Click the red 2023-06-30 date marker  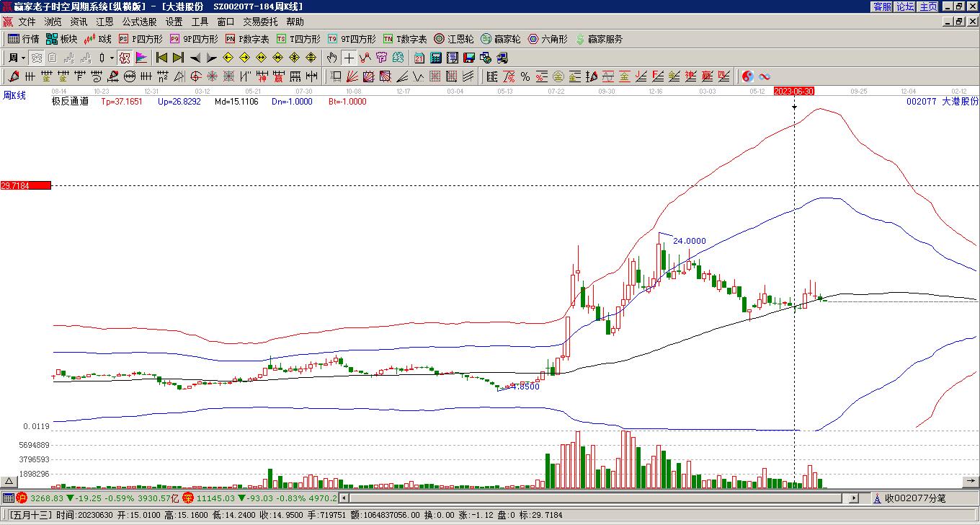pos(794,92)
